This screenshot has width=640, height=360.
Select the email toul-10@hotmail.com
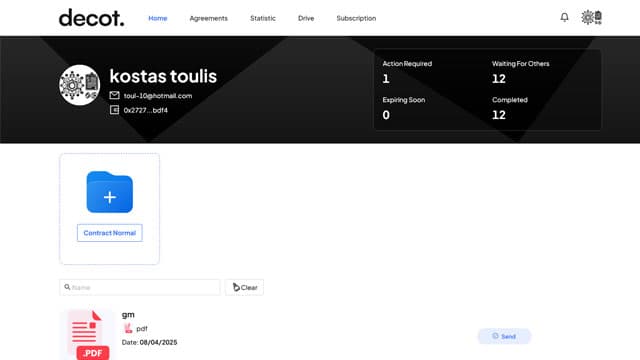[x=158, y=96]
